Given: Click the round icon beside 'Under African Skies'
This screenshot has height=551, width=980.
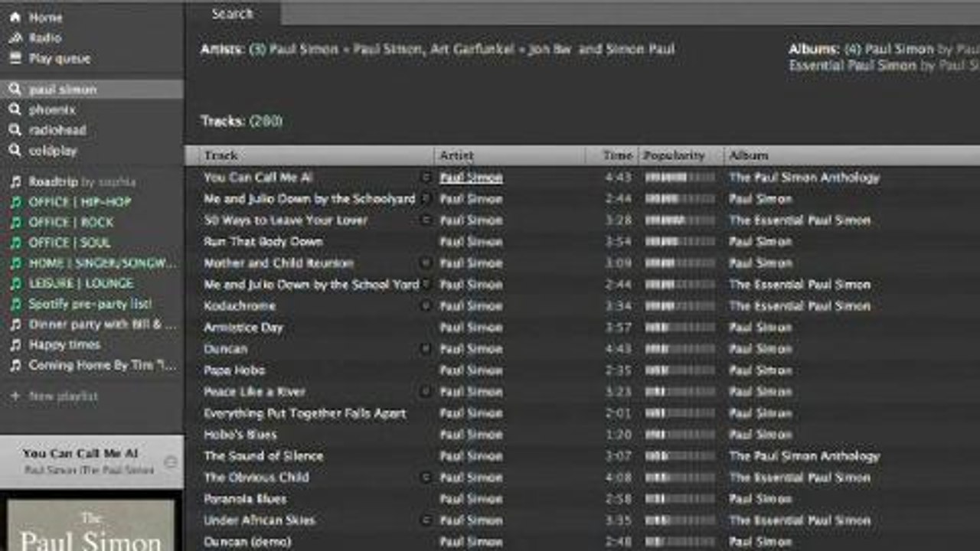Looking at the screenshot, I should tap(426, 520).
